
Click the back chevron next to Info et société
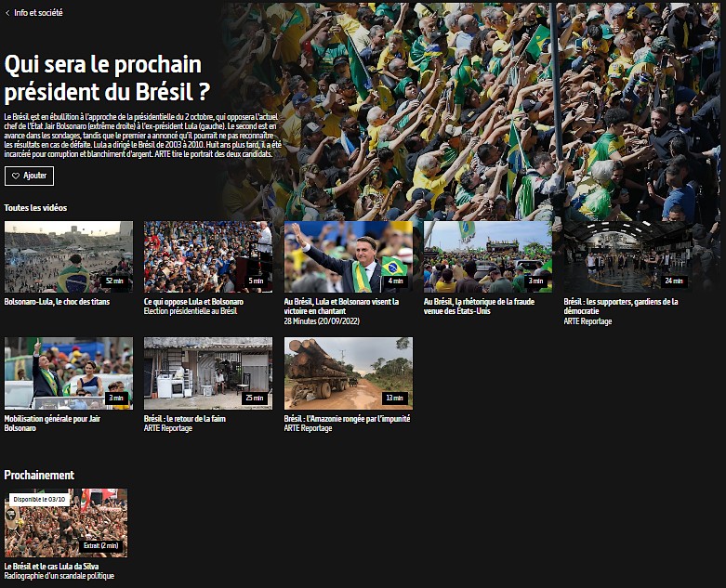[x=7, y=13]
